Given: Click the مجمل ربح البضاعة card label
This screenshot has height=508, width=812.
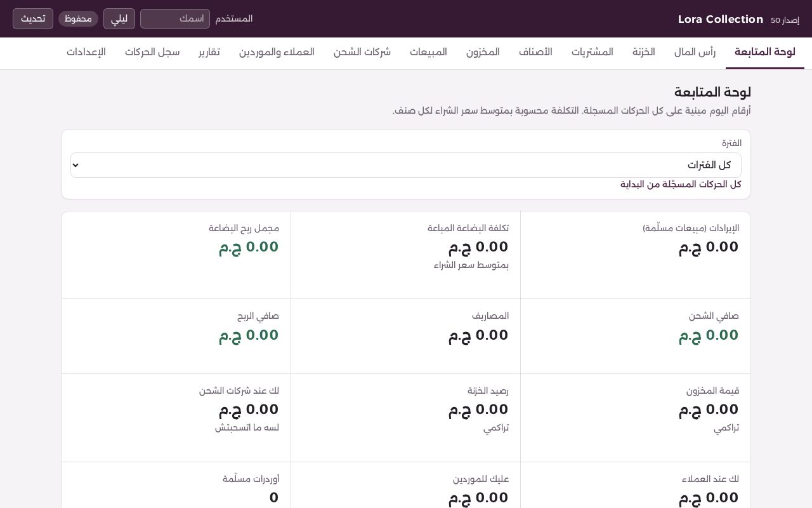Looking at the screenshot, I should 244,228.
